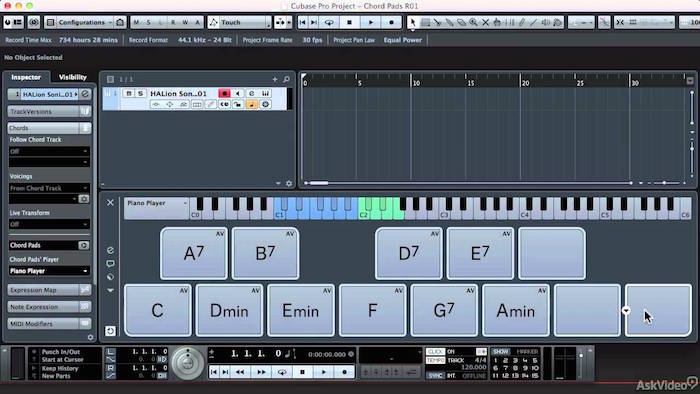Expand the Expression Map section

click(49, 290)
